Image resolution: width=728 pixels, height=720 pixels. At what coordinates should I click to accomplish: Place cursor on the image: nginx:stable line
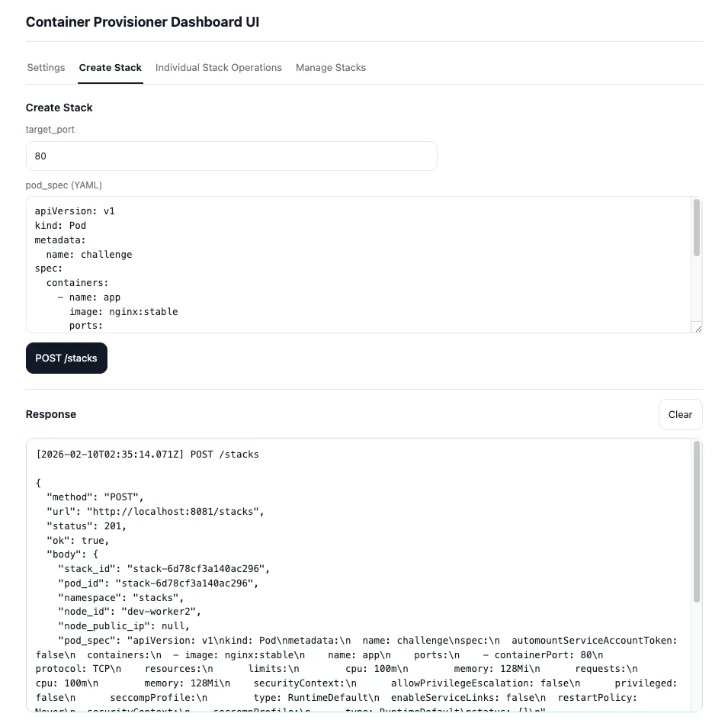[x=123, y=311]
